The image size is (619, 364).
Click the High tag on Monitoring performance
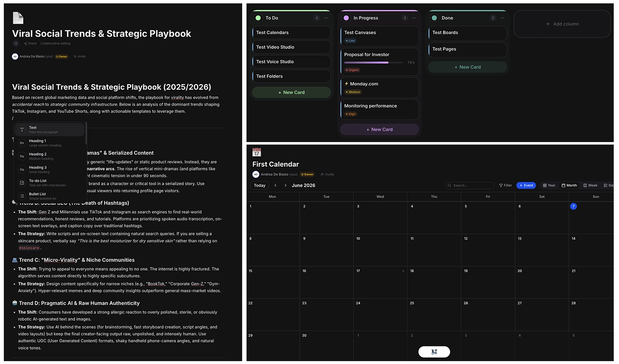(351, 114)
